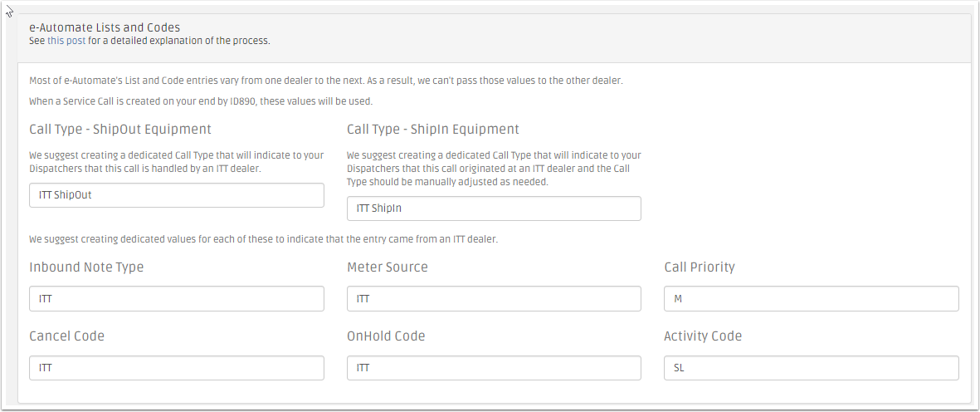Click the 'Meter Source' label
The image size is (980, 412).
388,267
